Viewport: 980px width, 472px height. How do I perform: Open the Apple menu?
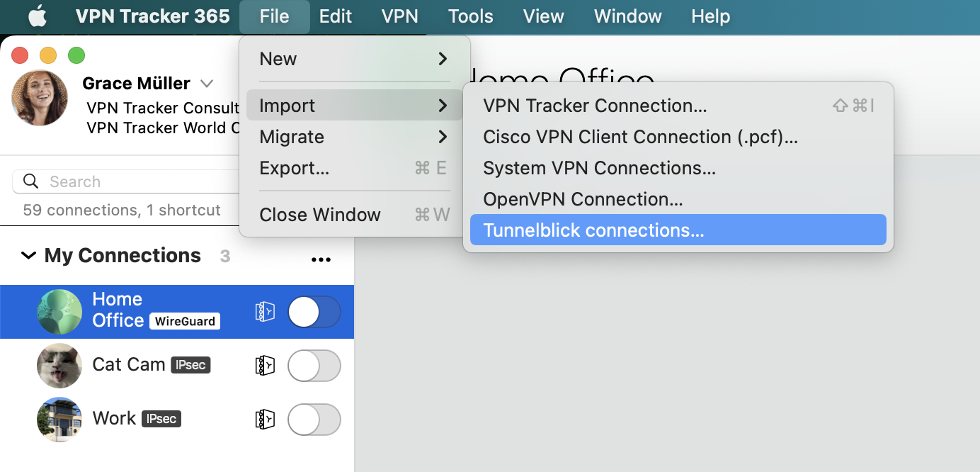point(37,16)
